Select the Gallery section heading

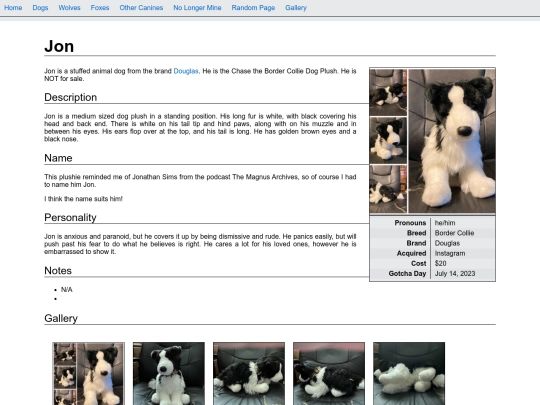point(61,318)
